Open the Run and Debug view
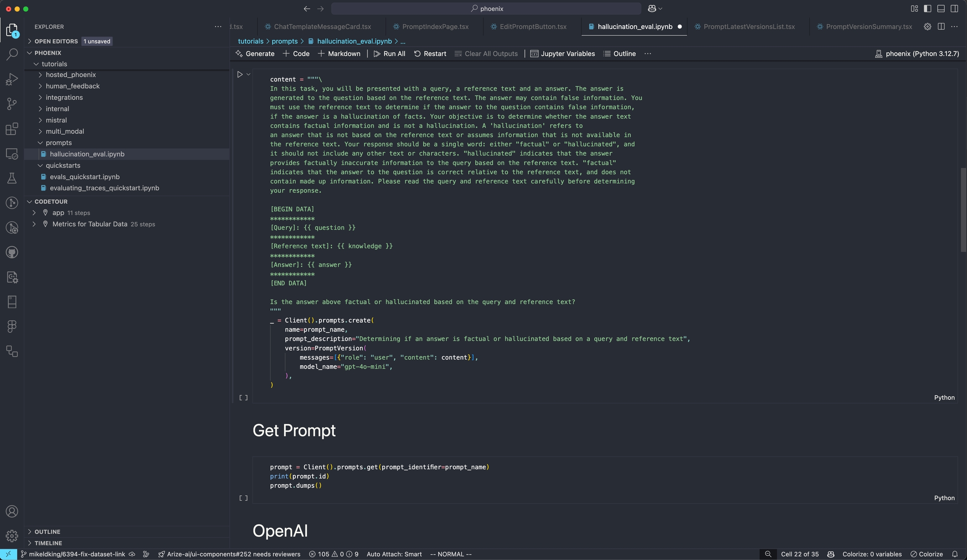Screen dimensions: 967x560 (x=12, y=79)
